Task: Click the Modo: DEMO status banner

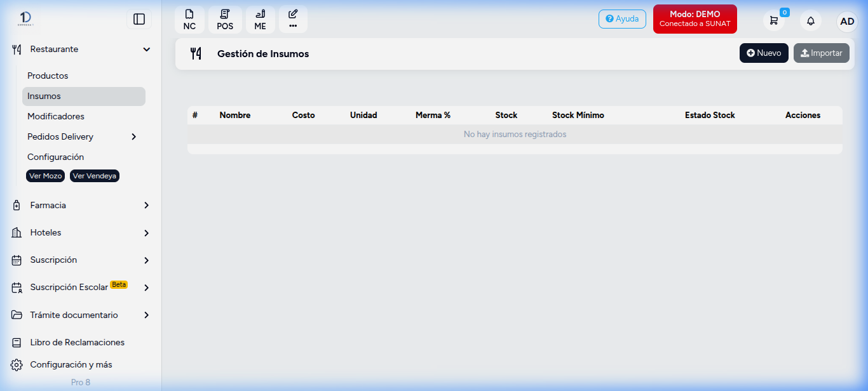Action: pyautogui.click(x=695, y=18)
